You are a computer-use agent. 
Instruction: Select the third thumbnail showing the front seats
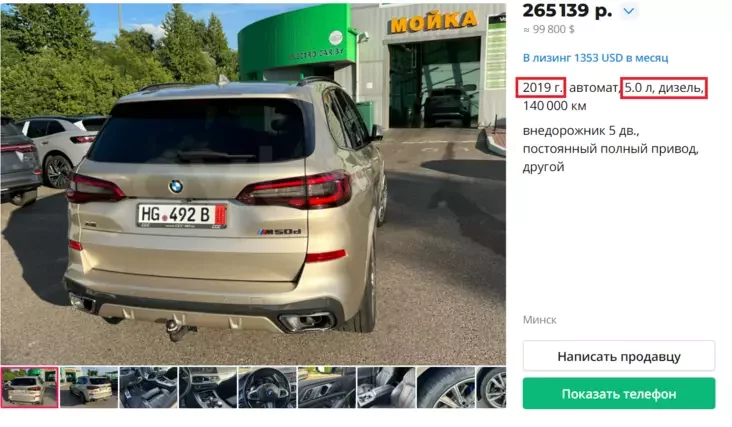coord(148,387)
